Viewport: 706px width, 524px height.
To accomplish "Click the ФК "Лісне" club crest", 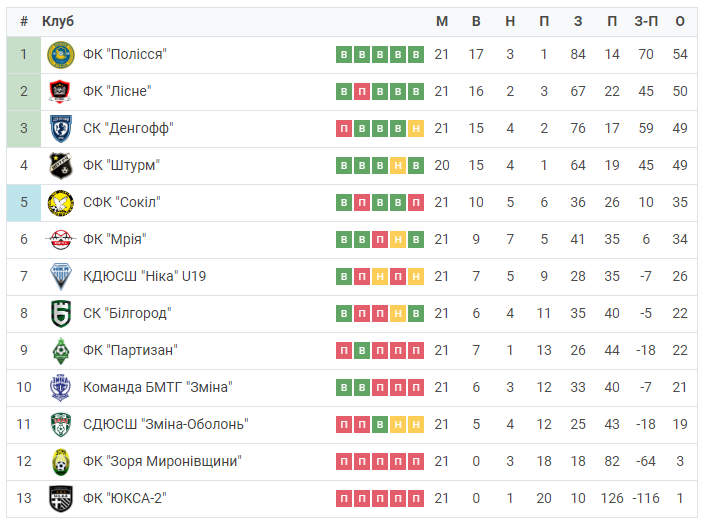I will click(60, 91).
